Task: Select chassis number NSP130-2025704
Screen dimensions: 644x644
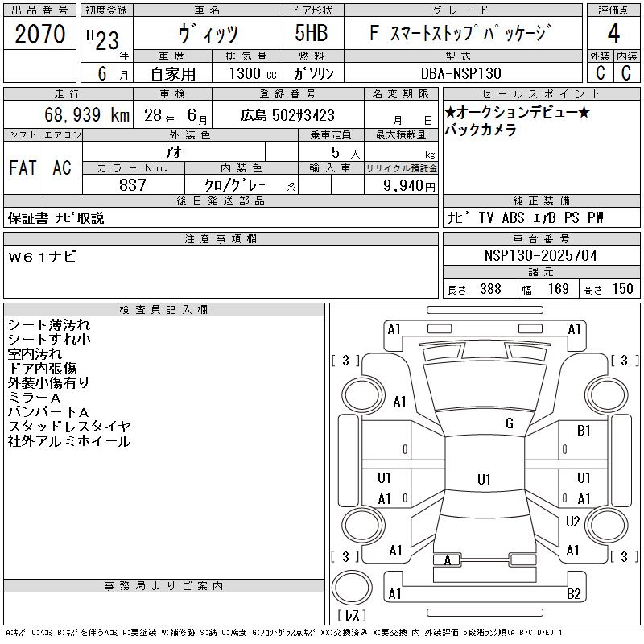Action: (x=540, y=255)
